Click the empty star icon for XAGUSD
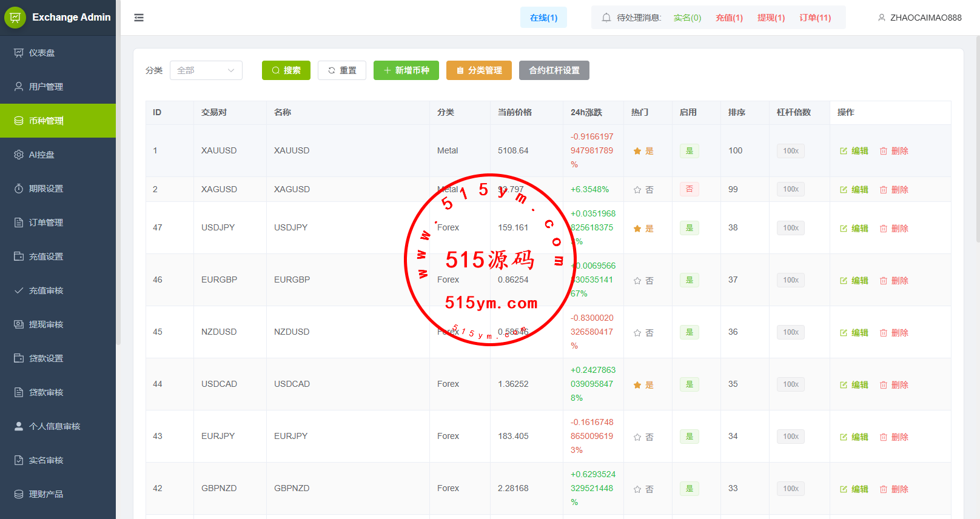 point(637,190)
